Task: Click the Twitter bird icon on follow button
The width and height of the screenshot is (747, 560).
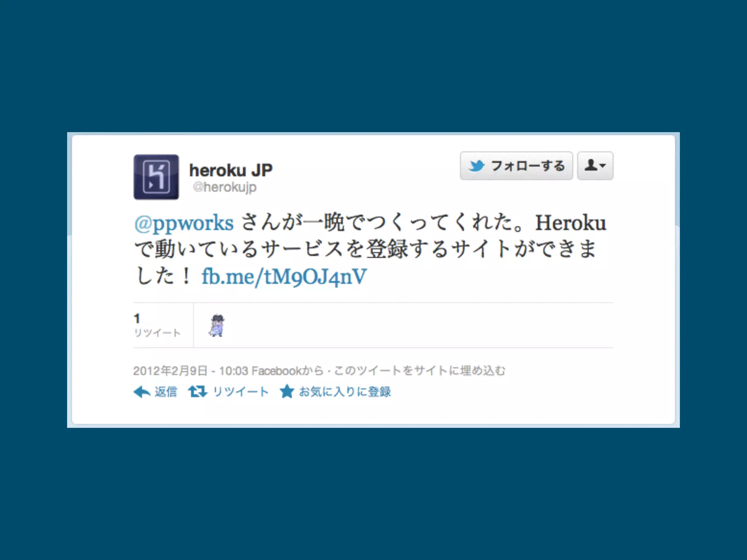Action: click(476, 166)
